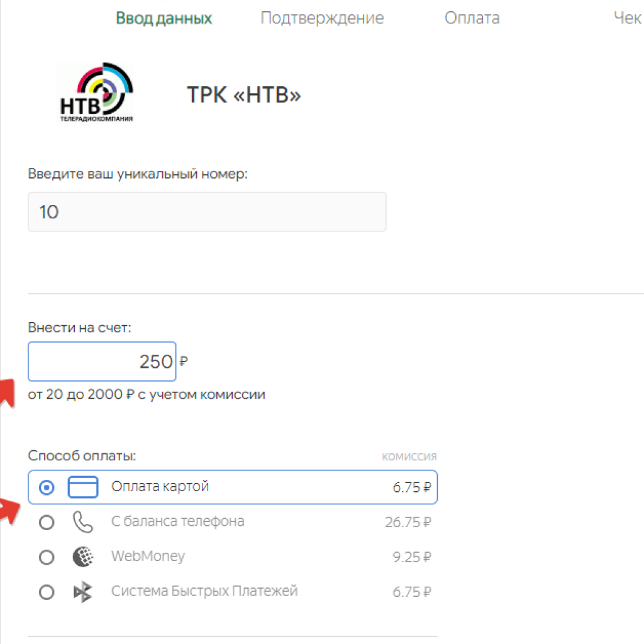Click the NTV company logo
Image resolution: width=644 pixels, height=644 pixels.
(x=96, y=92)
